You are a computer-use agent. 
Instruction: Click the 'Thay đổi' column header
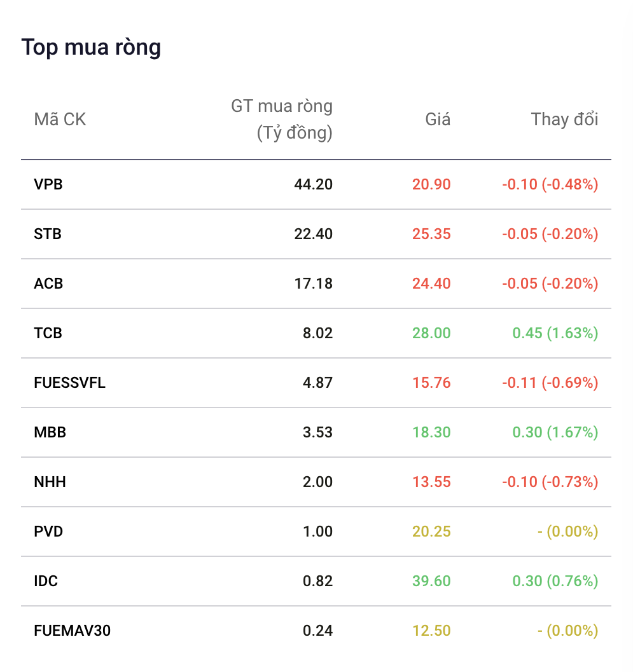564,119
